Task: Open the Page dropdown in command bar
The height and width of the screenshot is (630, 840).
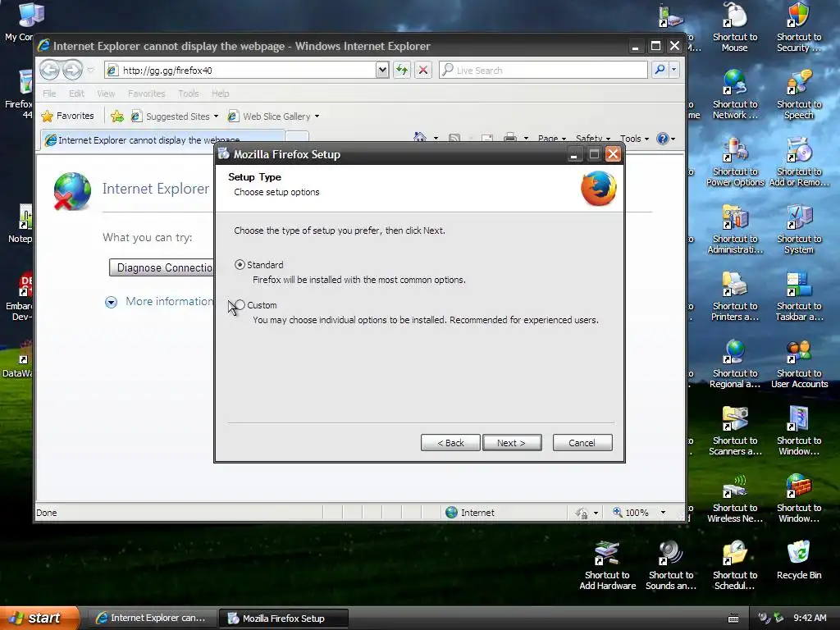Action: [x=552, y=138]
